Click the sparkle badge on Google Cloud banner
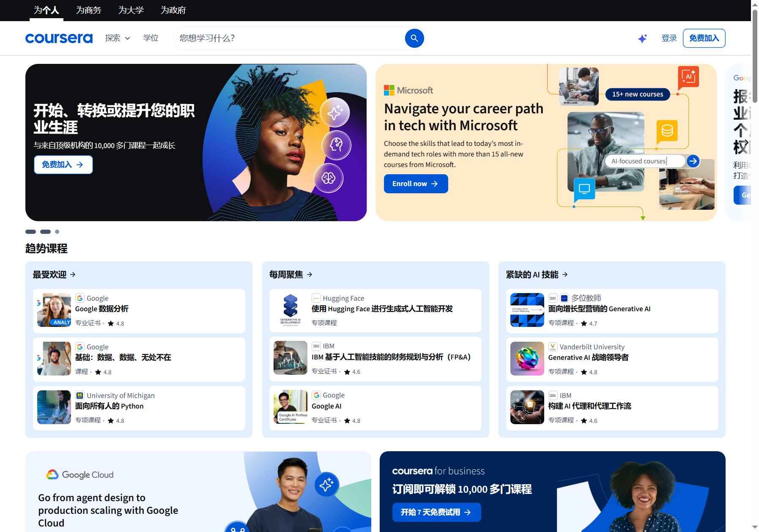The image size is (759, 532). (x=327, y=484)
